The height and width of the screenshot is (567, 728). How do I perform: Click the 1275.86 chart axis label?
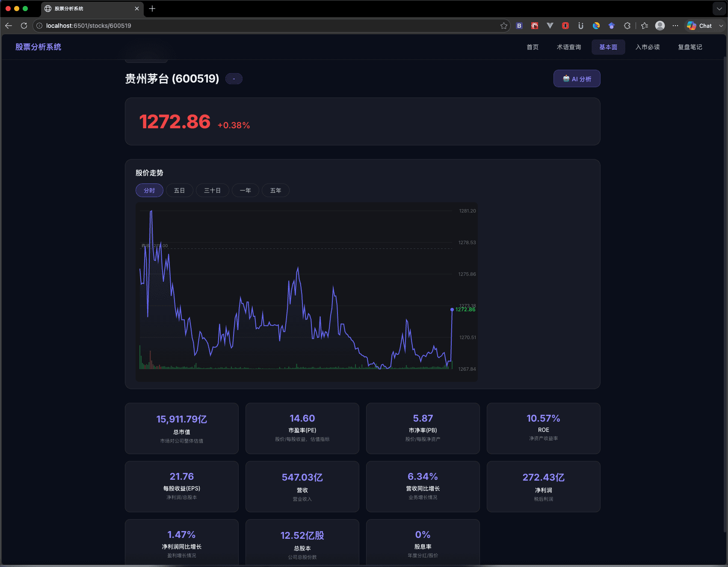(x=467, y=274)
